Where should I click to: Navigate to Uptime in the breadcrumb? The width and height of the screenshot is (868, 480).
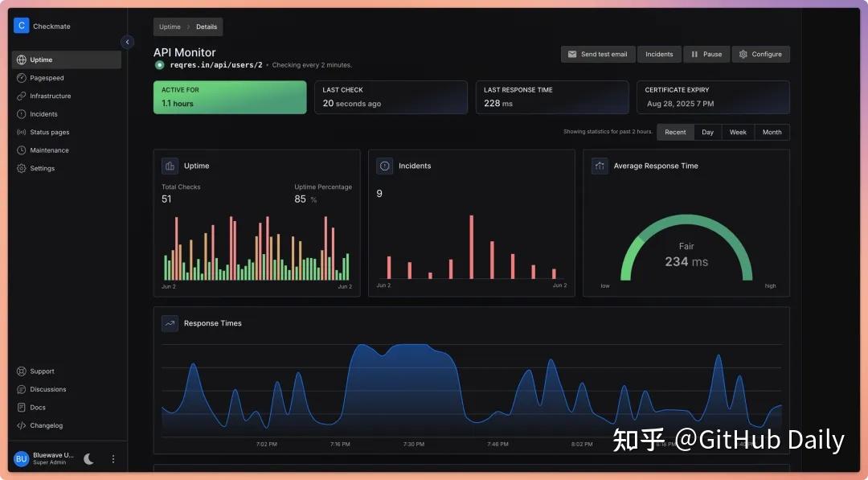170,27
